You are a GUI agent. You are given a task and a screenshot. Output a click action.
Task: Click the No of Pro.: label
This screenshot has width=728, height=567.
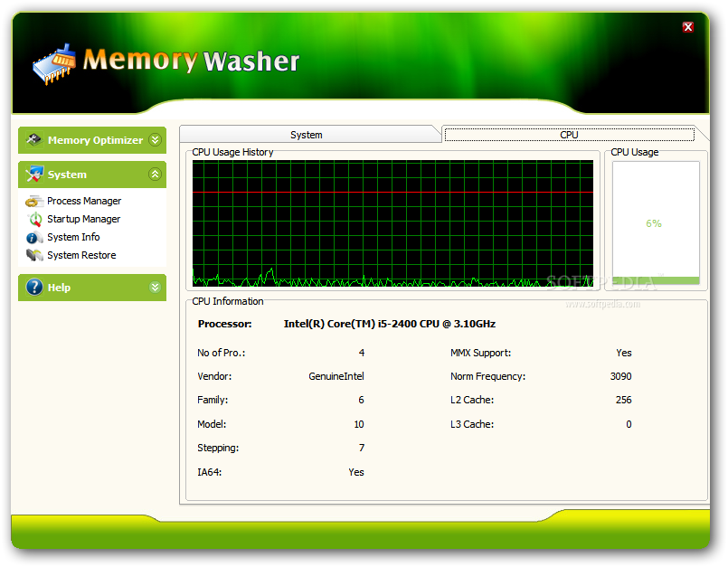[222, 353]
